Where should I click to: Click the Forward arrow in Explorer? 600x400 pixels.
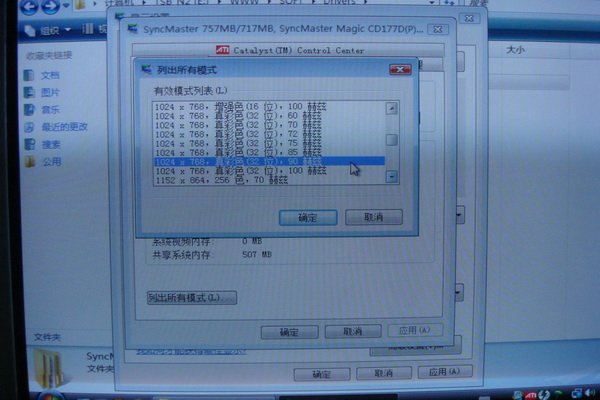pos(50,6)
